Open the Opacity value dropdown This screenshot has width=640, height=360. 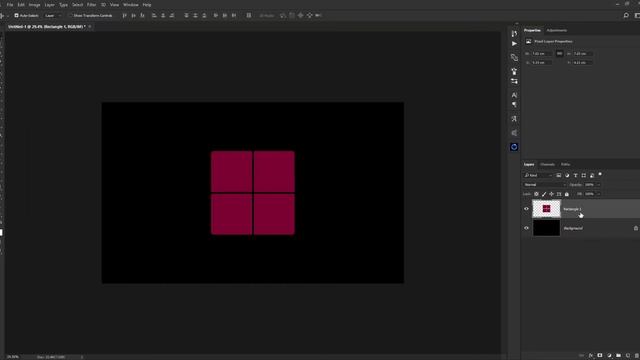point(598,185)
